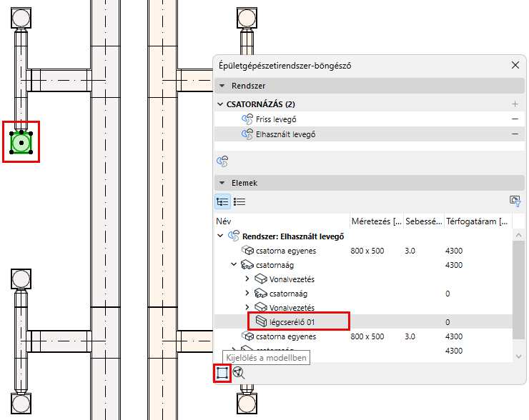Click the zoom to selection icon
This screenshot has height=420, width=529.
click(239, 373)
